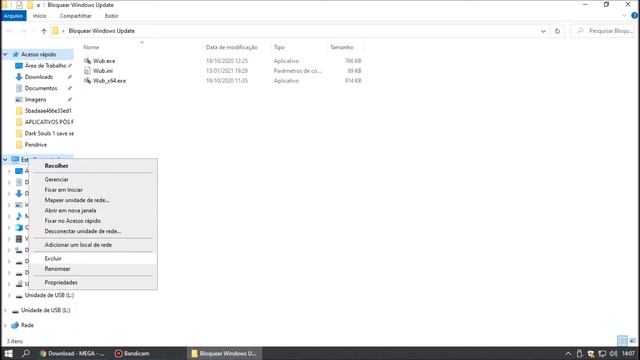Select the Wub_x64.exe file icon
640x360 pixels.
[87, 81]
